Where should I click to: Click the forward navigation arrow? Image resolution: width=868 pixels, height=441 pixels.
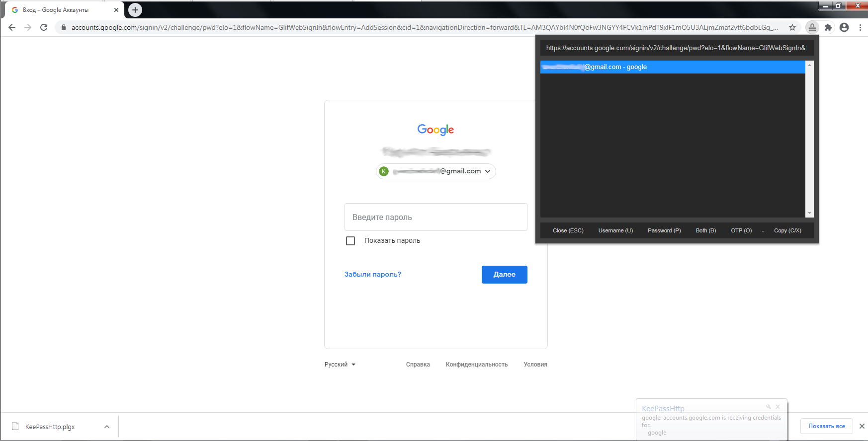click(28, 27)
